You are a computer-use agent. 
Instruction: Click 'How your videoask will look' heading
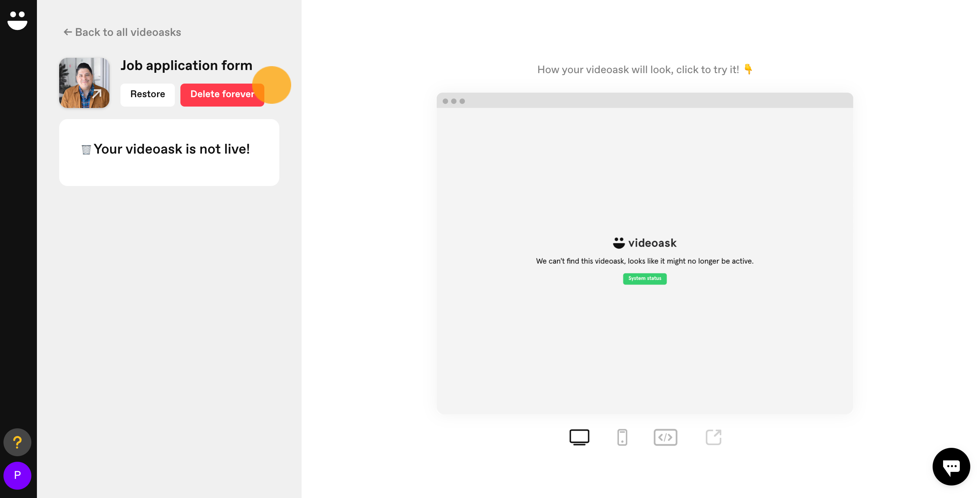(x=645, y=70)
